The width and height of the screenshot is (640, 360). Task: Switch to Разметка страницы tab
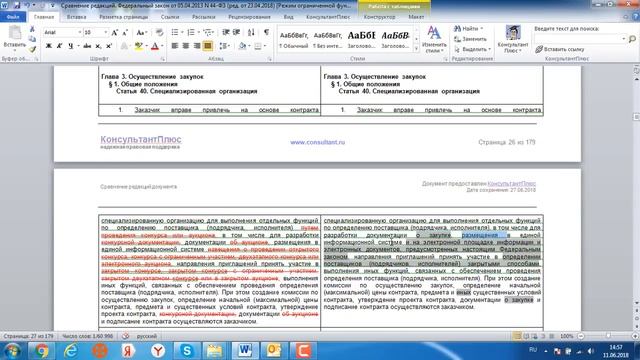(x=124, y=17)
